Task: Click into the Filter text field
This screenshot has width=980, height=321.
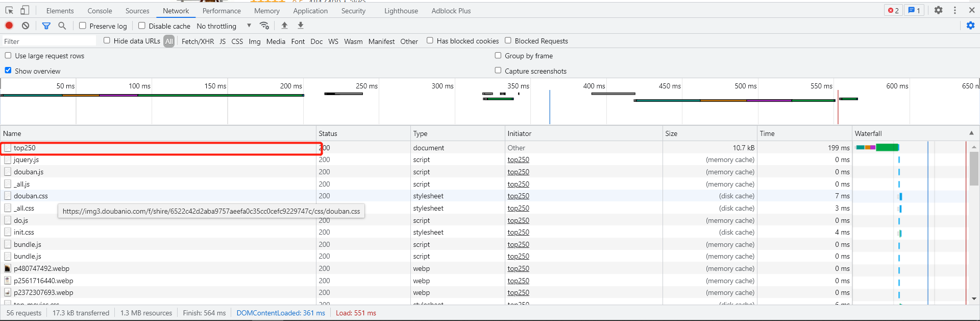Action: (49, 41)
